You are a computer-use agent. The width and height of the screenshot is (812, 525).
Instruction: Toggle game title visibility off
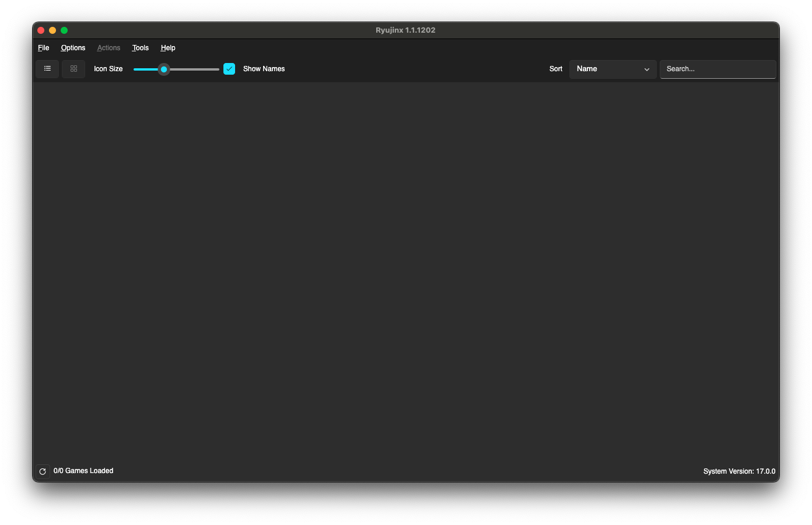[229, 68]
